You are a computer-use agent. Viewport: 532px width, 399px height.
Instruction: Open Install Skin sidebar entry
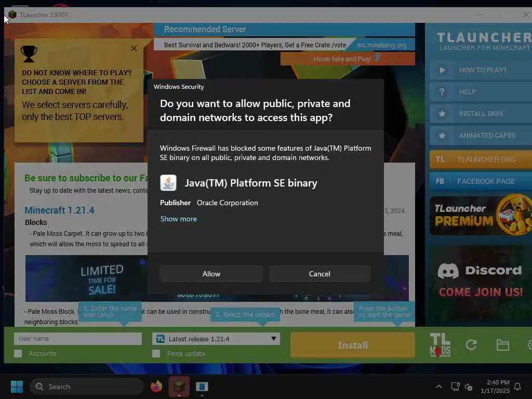click(481, 114)
